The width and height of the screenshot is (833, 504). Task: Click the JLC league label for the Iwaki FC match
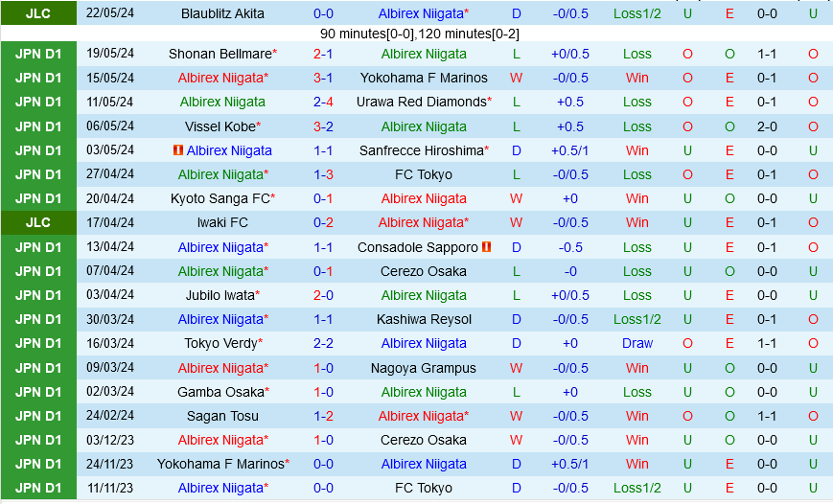pyautogui.click(x=38, y=222)
